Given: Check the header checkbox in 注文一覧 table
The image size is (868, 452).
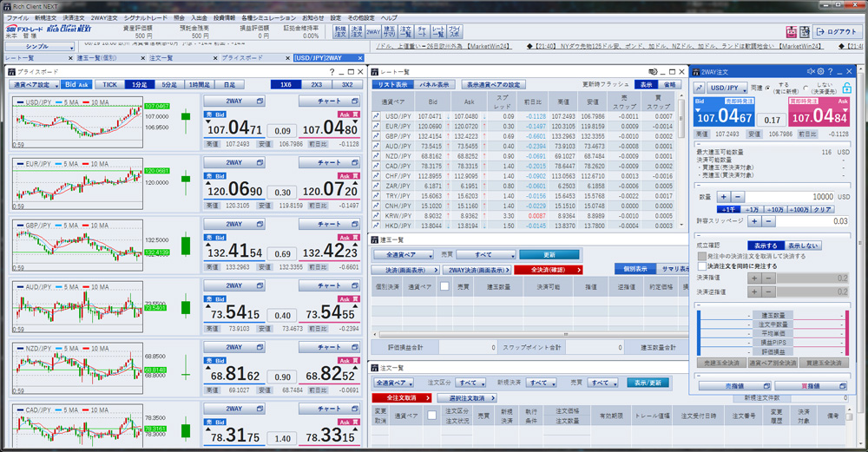Looking at the screenshot, I should pyautogui.click(x=431, y=416).
